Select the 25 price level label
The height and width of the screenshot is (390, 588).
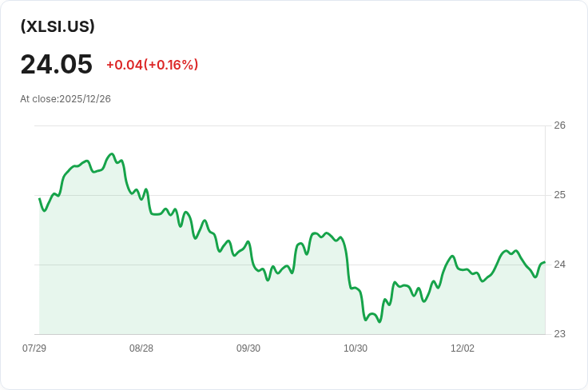(x=559, y=195)
